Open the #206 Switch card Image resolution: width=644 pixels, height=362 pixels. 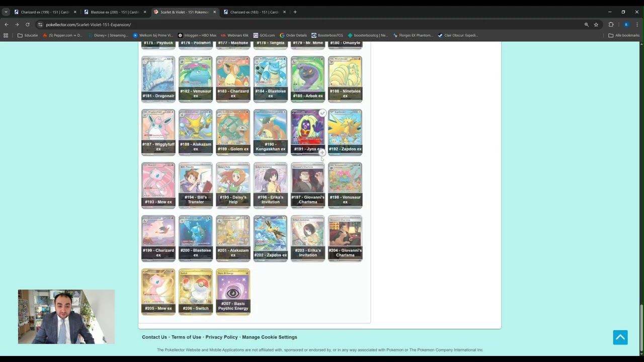(x=196, y=292)
